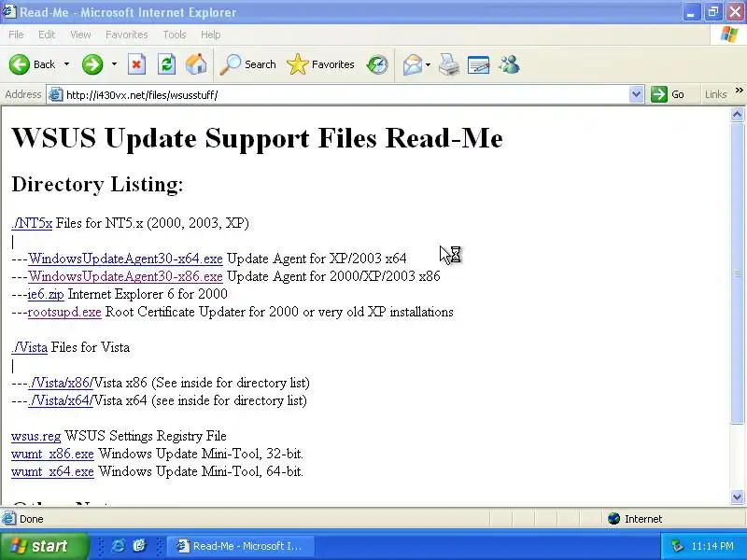The width and height of the screenshot is (747, 560).
Task: Launch Internet Explorer from Quick Launch
Action: click(x=118, y=546)
